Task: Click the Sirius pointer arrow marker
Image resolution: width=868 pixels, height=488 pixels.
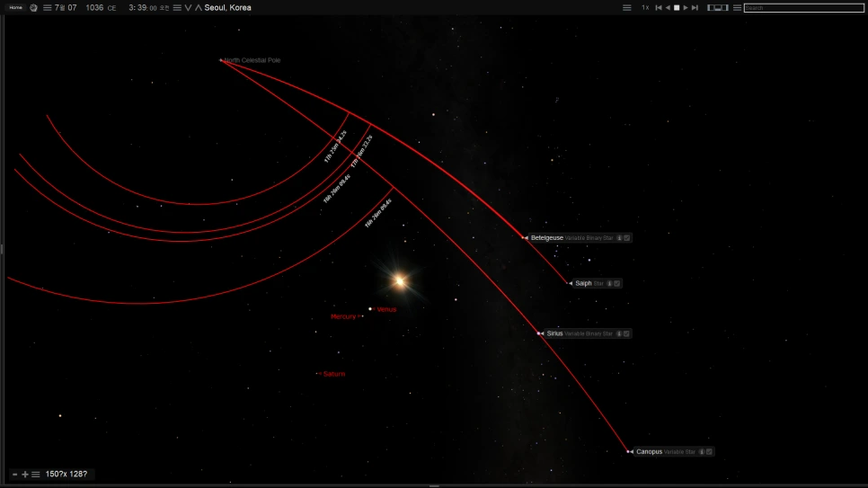Action: coord(542,334)
